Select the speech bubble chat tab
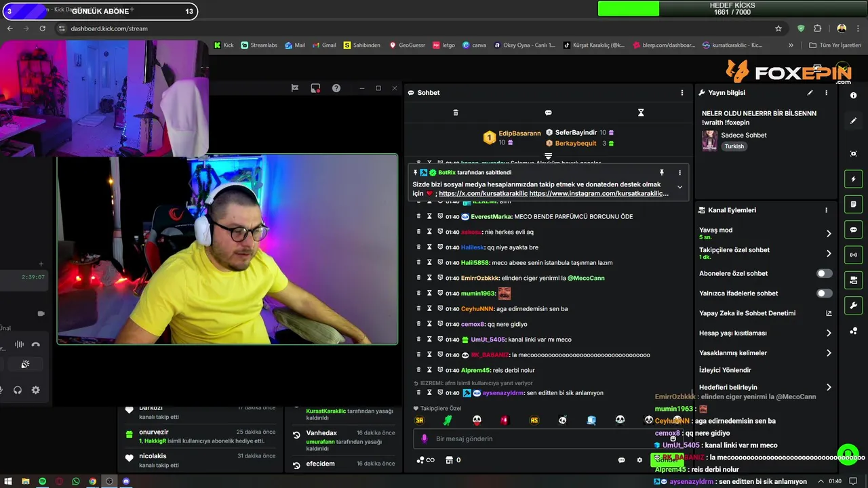 (x=548, y=113)
